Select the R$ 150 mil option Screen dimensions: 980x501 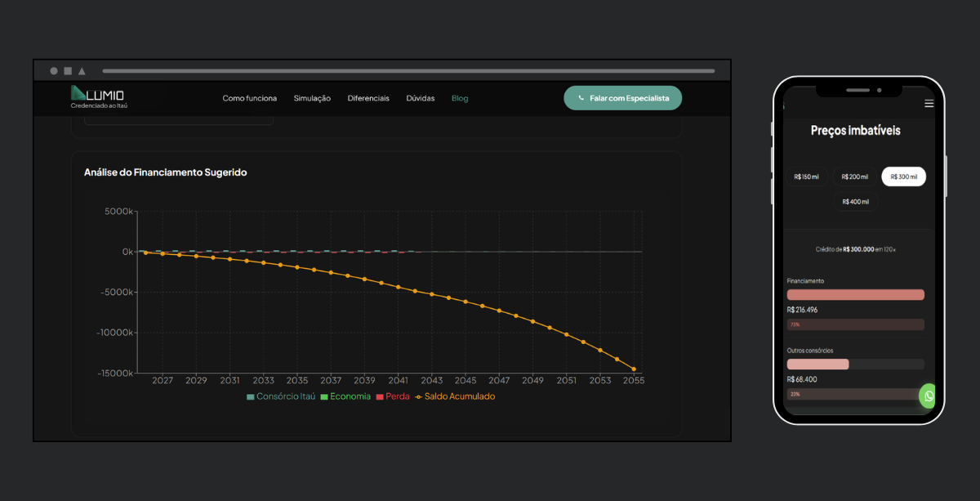tap(808, 177)
